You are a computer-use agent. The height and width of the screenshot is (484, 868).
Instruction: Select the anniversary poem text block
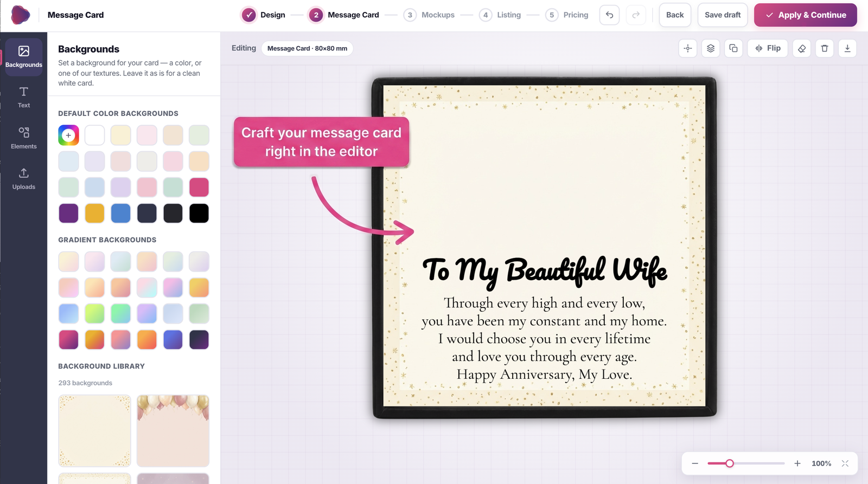click(x=544, y=339)
